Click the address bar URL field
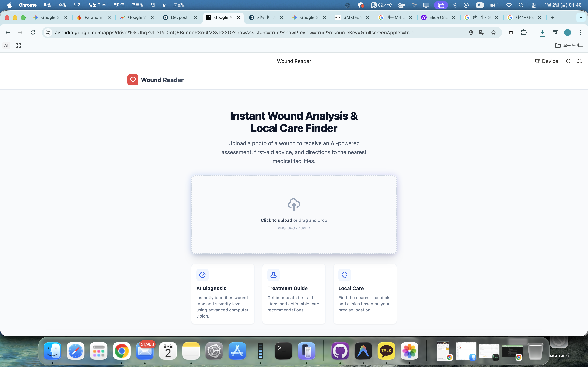Image resolution: width=588 pixels, height=367 pixels. 234,33
